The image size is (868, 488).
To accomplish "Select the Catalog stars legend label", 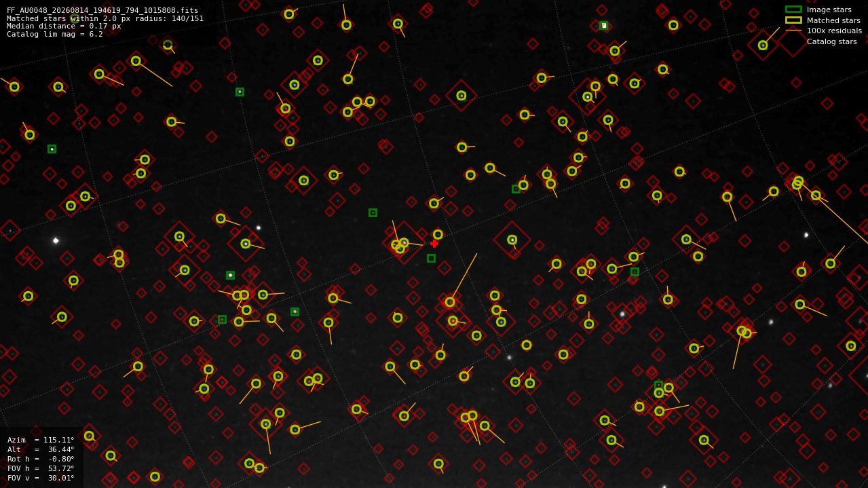I will [831, 41].
